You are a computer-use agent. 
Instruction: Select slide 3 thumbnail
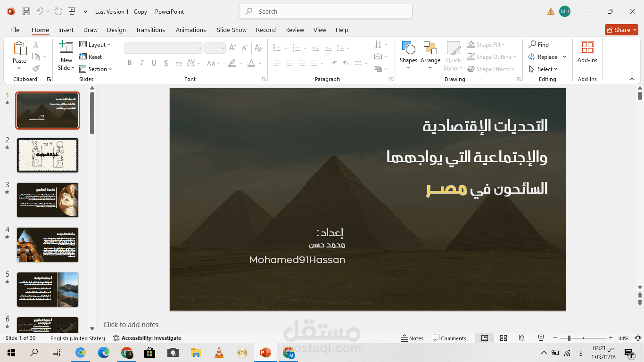pos(48,200)
